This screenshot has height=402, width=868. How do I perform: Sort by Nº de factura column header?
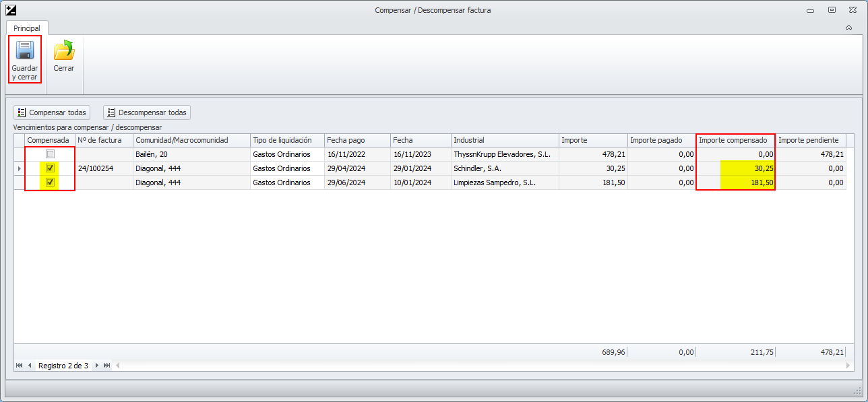click(104, 140)
